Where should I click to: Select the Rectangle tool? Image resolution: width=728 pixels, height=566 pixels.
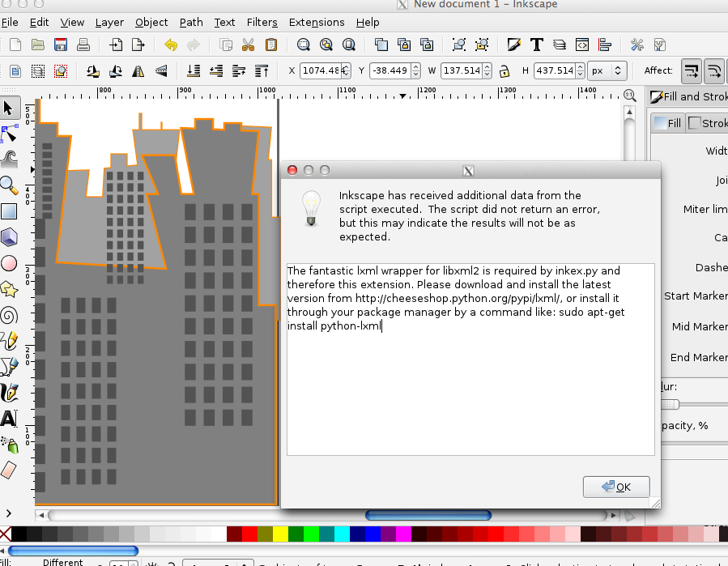coord(11,211)
